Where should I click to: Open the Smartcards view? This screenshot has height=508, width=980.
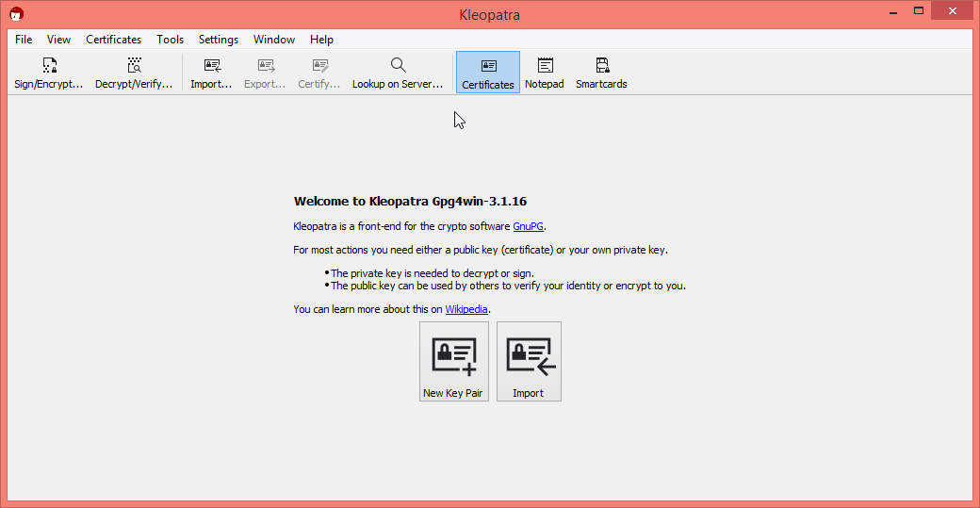pos(601,73)
